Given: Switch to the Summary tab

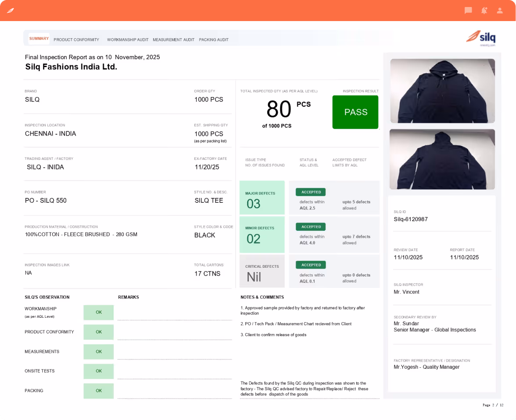Looking at the screenshot, I should (x=39, y=39).
